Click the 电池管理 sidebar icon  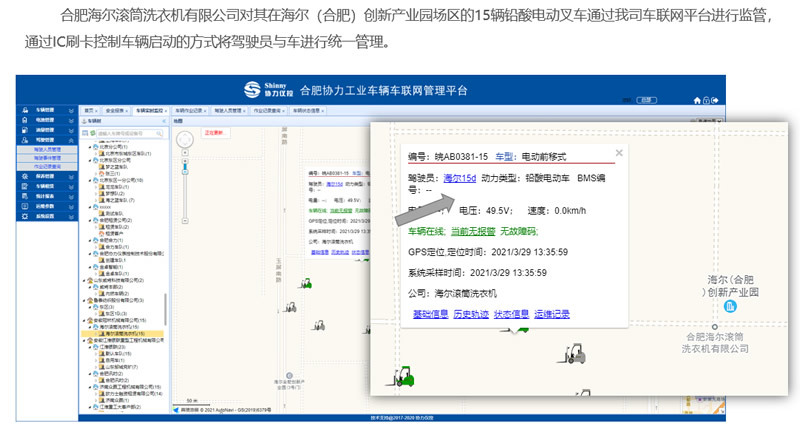pos(25,120)
